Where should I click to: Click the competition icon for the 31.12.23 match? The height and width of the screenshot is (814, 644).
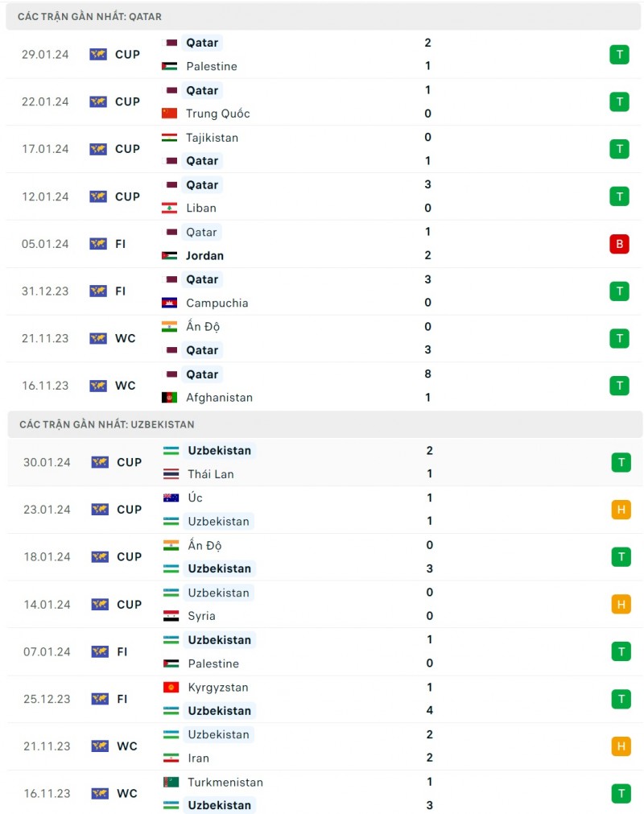tap(98, 291)
